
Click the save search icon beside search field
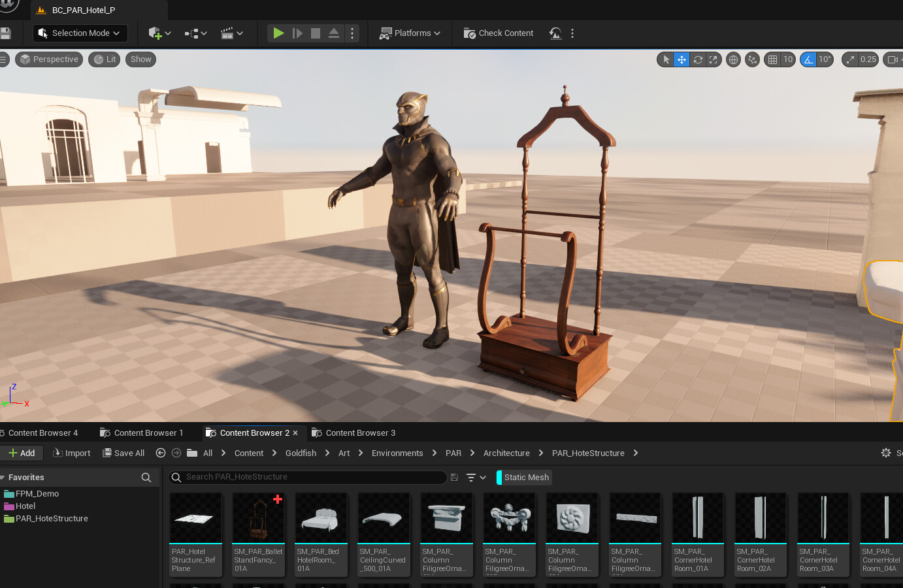point(455,478)
